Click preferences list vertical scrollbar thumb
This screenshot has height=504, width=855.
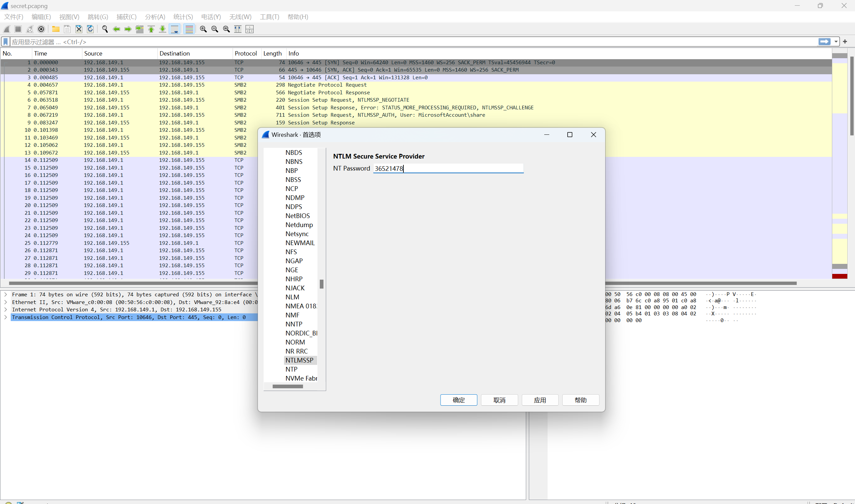pos(322,284)
